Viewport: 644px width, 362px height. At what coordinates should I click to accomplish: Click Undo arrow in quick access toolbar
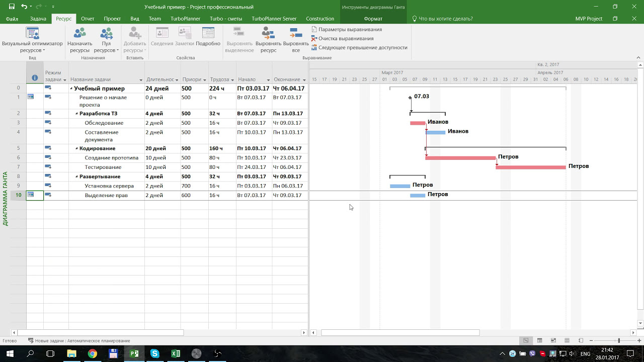(x=24, y=7)
